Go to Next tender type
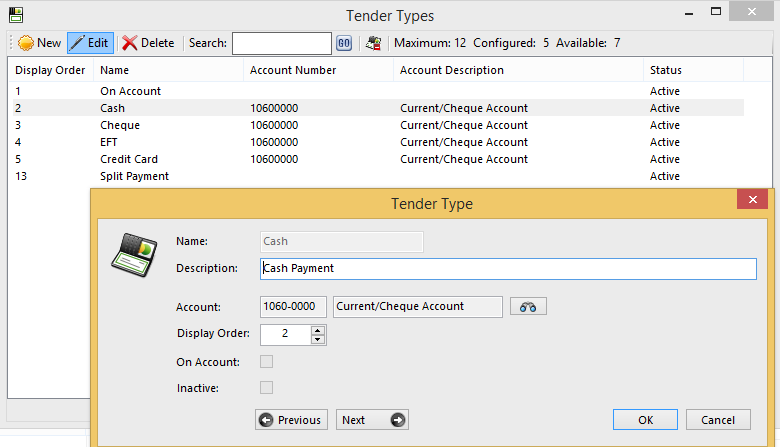This screenshot has height=447, width=780. pos(372,420)
